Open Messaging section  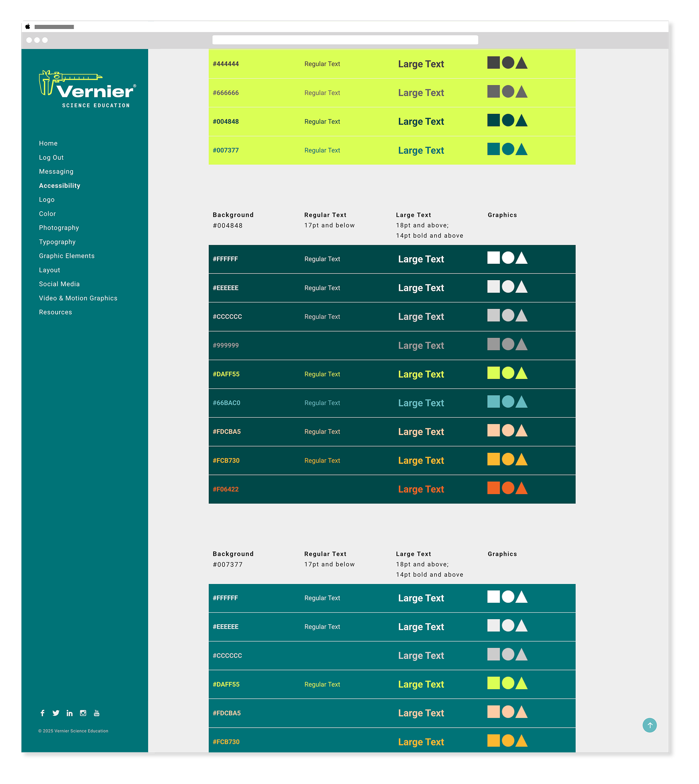pos(56,171)
